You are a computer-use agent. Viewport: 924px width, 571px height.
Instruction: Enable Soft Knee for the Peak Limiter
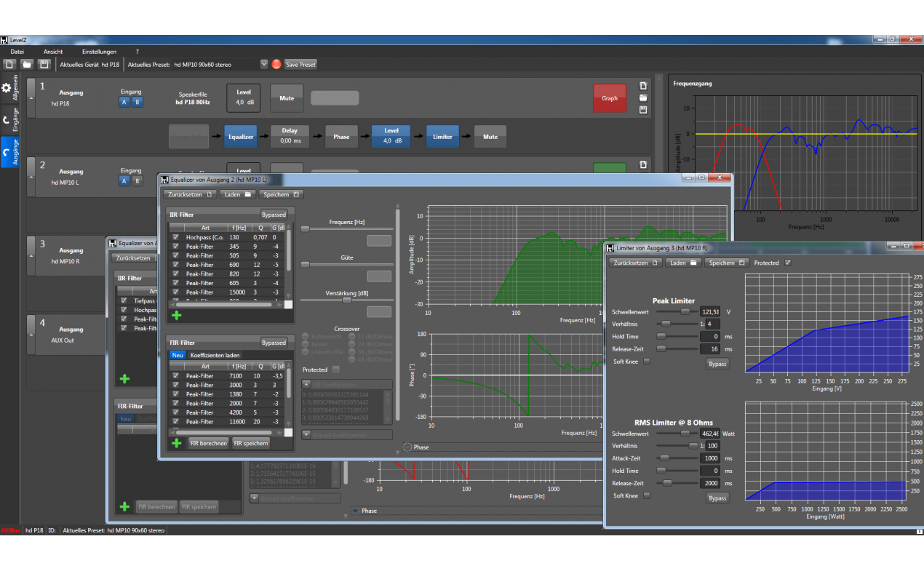pos(646,362)
